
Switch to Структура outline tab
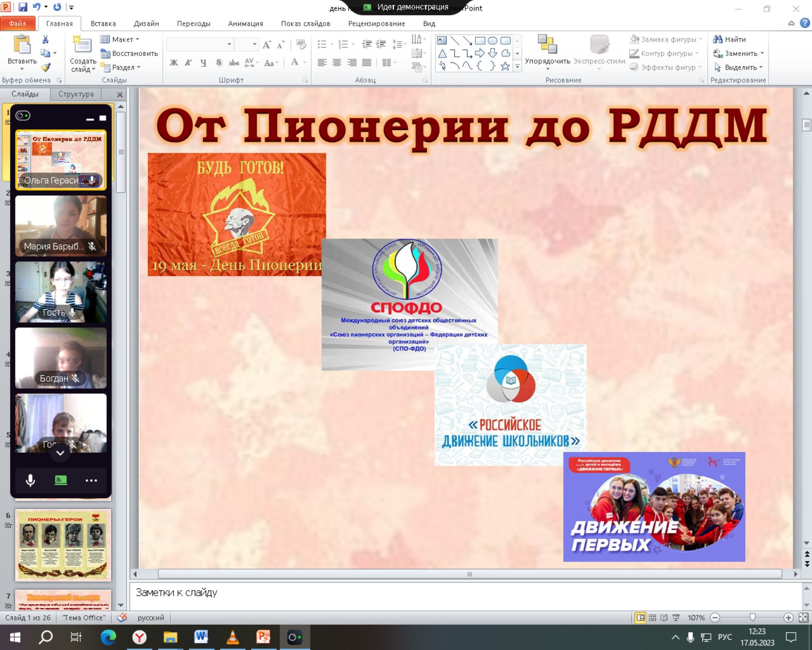click(76, 94)
